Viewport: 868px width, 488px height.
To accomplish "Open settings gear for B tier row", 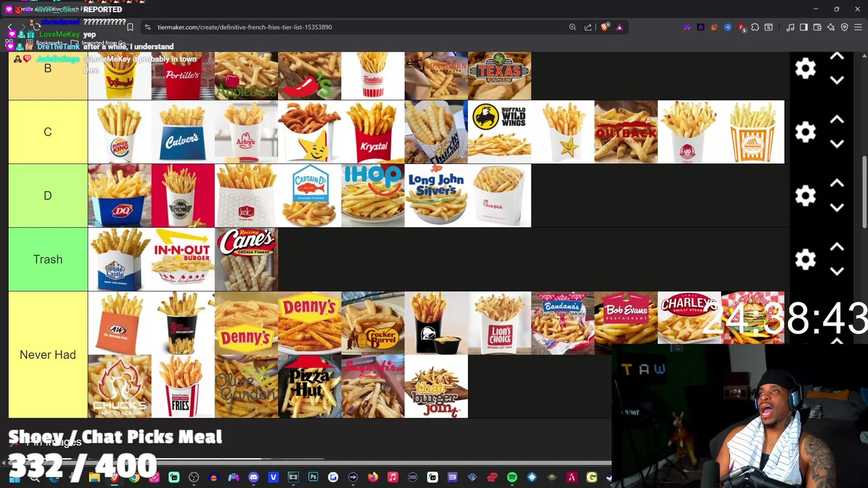I will click(806, 68).
